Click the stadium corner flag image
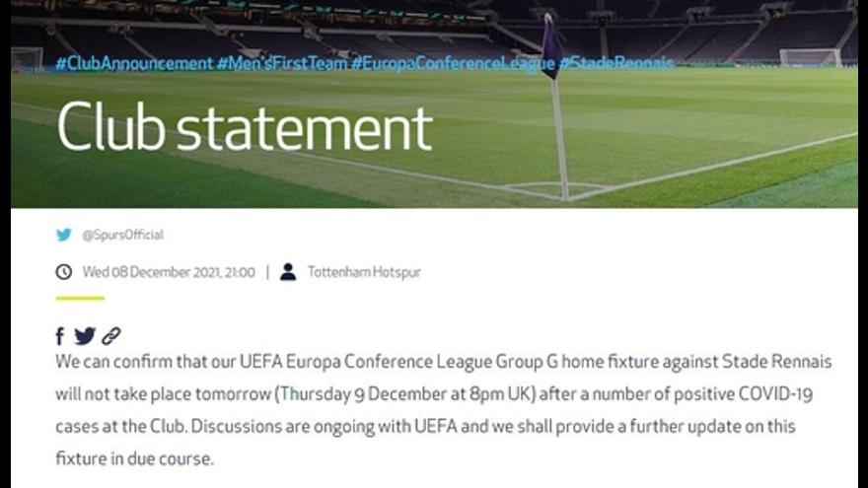 tap(555, 105)
